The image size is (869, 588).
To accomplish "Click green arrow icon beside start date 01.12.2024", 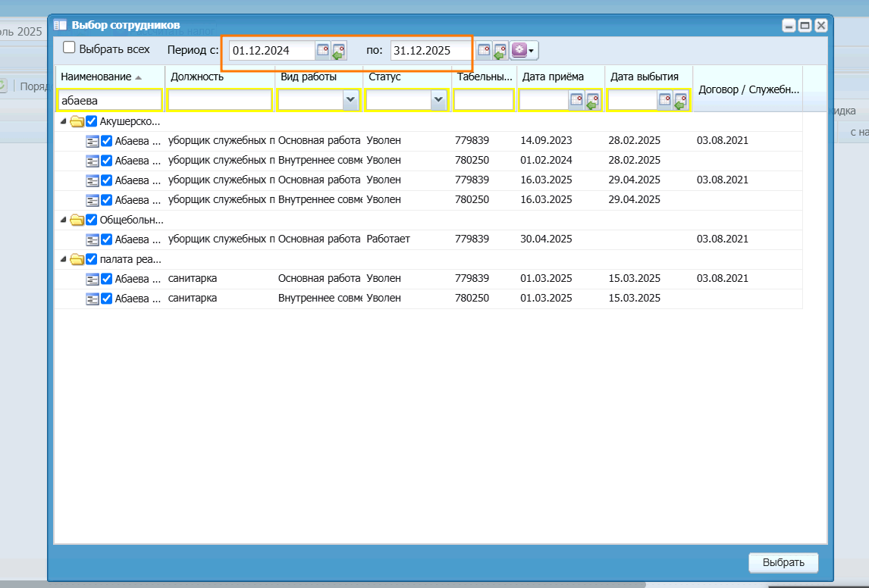I will [x=339, y=50].
